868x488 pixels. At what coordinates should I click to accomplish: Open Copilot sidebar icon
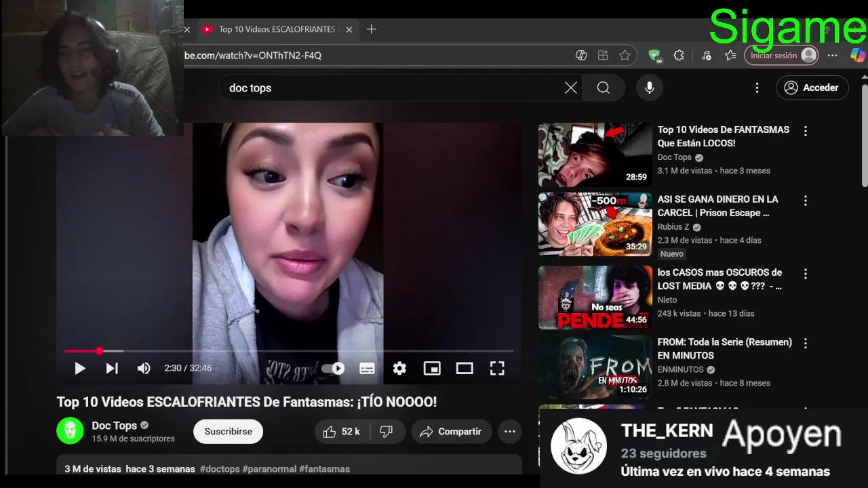pyautogui.click(x=858, y=56)
